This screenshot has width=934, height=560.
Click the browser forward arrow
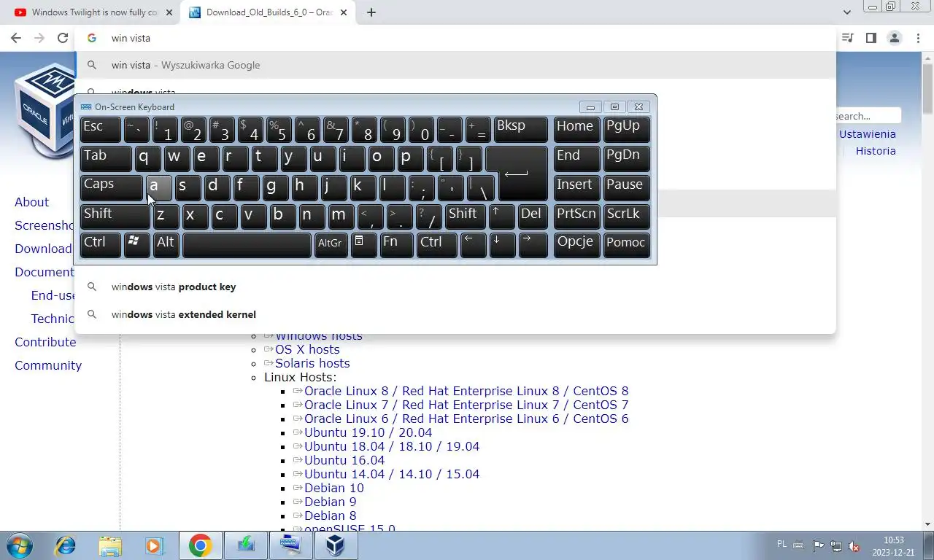(x=39, y=38)
